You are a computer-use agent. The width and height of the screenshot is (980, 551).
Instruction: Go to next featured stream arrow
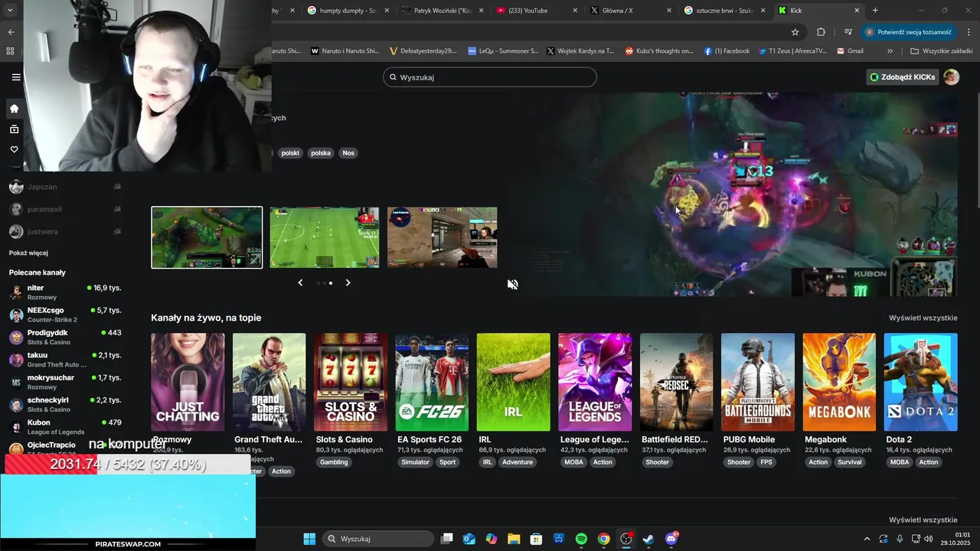tap(348, 282)
